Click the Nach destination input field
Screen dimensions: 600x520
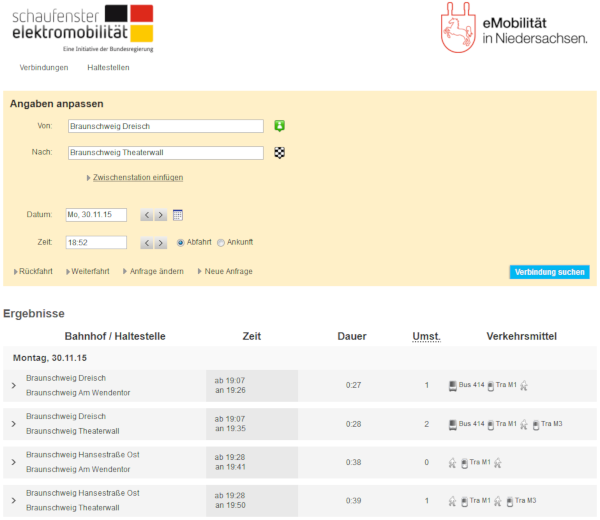(165, 153)
